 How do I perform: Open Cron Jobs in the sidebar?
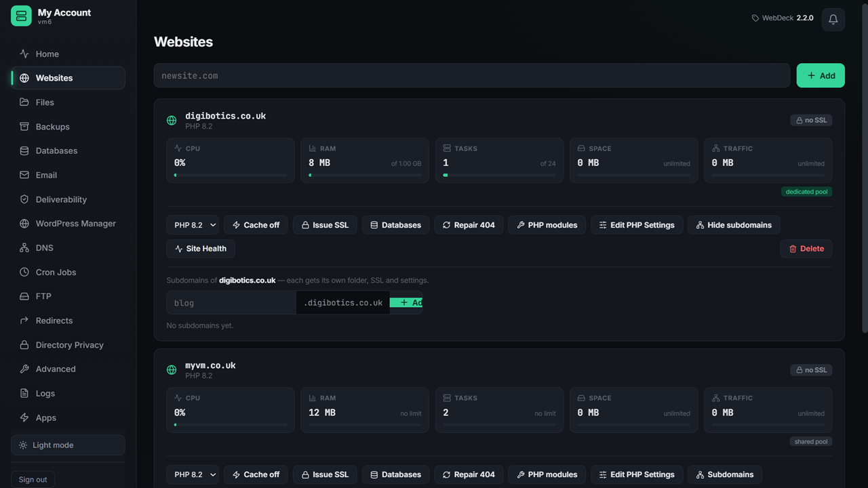[68, 272]
